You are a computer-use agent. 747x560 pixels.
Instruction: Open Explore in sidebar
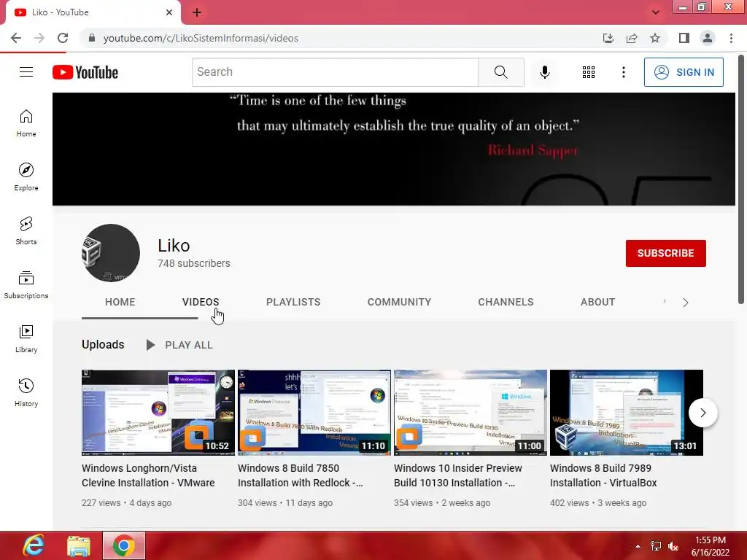point(26,177)
